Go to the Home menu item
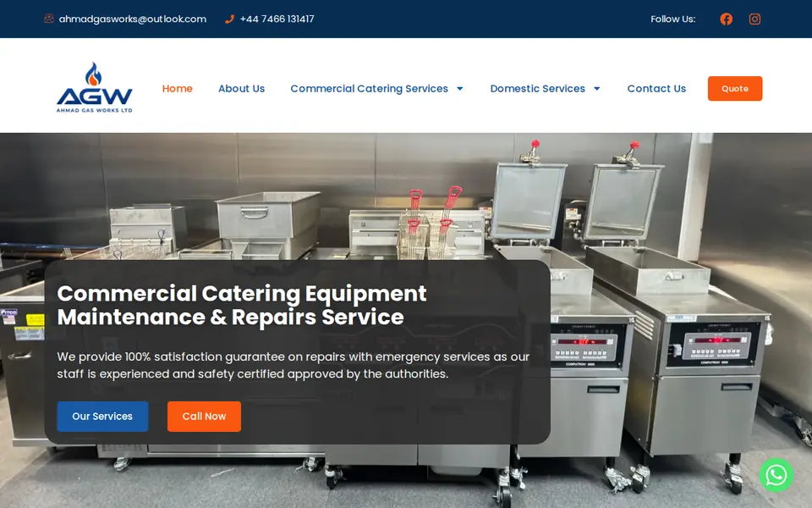 (177, 89)
